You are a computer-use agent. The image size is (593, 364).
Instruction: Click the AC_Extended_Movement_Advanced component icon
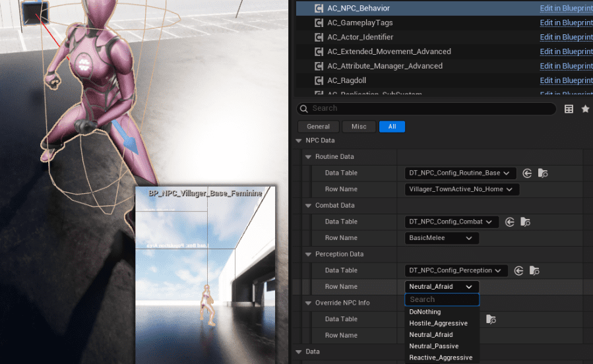coord(319,51)
